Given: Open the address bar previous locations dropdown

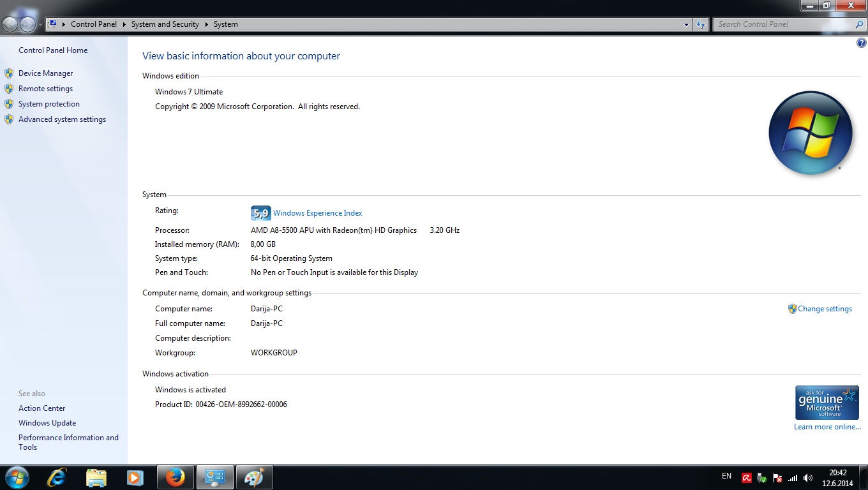Looking at the screenshot, I should pyautogui.click(x=686, y=24).
